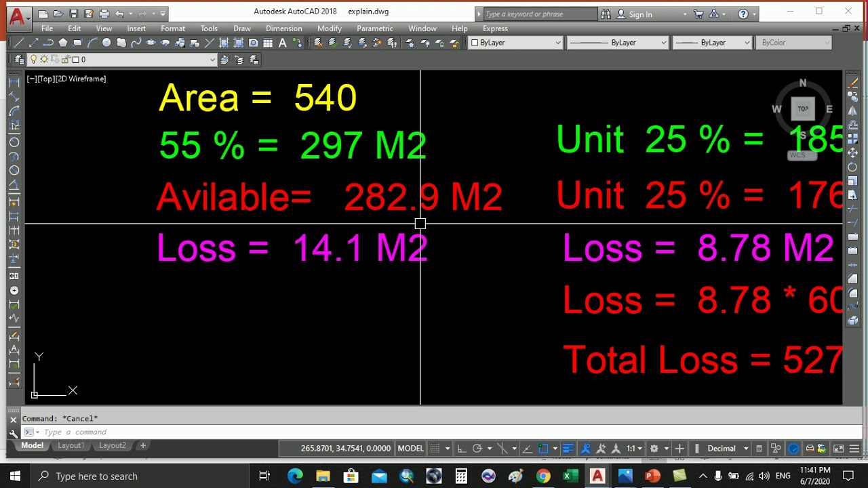This screenshot has width=868, height=488.
Task: Select the Line draw tool
Action: click(19, 43)
